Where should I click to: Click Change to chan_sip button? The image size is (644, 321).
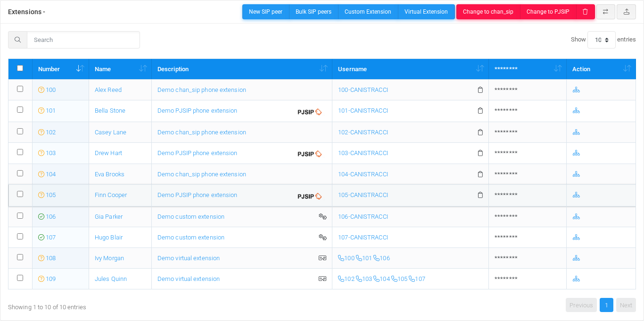click(488, 12)
